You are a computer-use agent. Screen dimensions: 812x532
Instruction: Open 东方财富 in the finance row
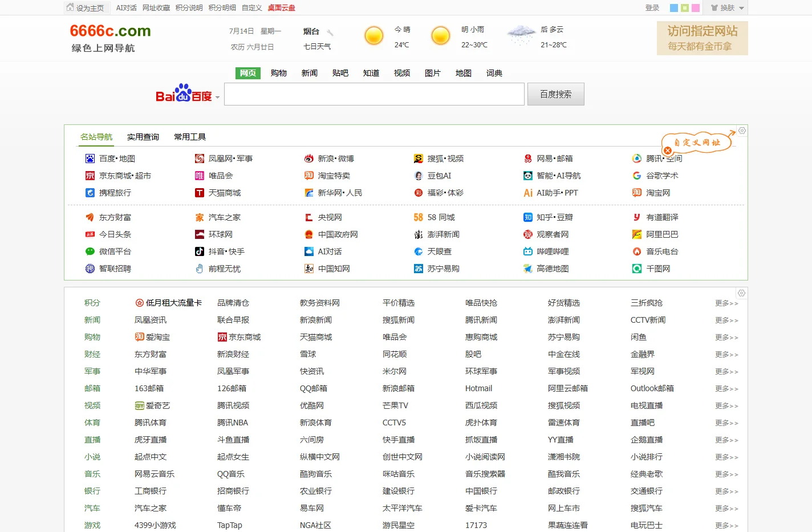coord(151,354)
